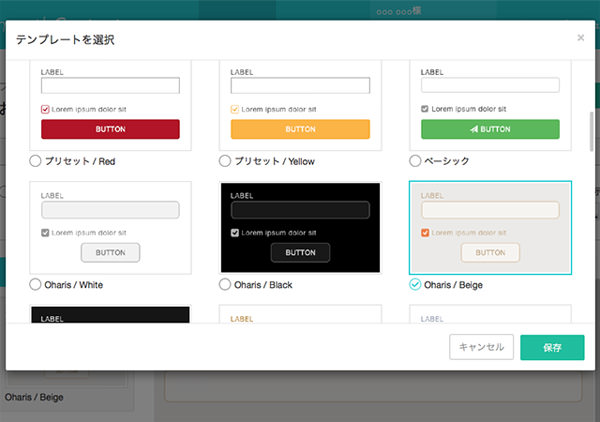
Task: Toggle the orange checkbox in Beige preview
Action: pos(426,233)
